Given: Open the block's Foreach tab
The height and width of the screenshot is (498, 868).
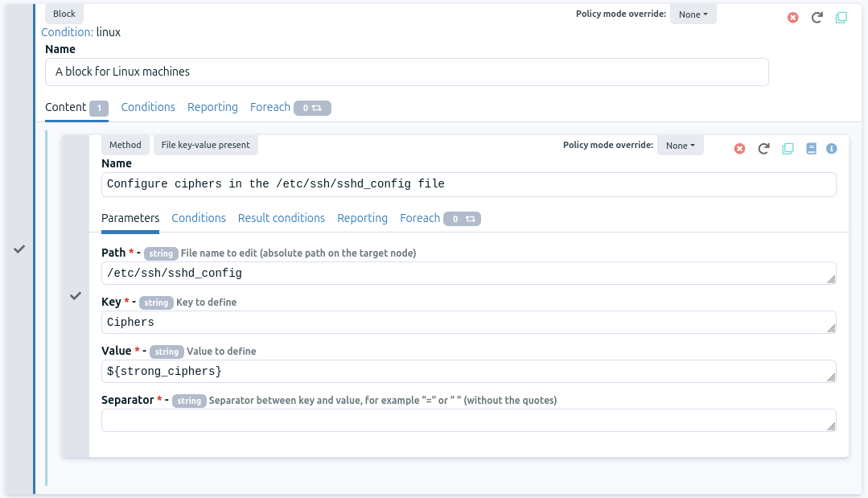Looking at the screenshot, I should (270, 107).
